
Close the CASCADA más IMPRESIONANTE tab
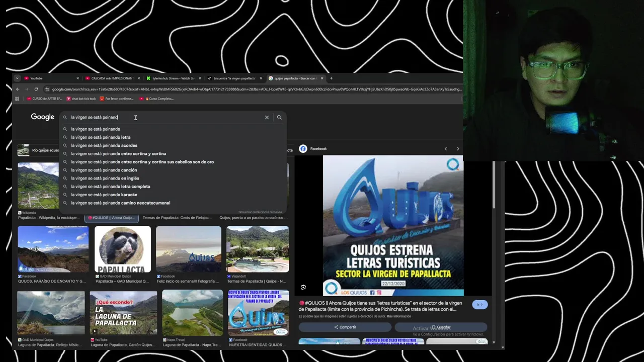click(139, 78)
